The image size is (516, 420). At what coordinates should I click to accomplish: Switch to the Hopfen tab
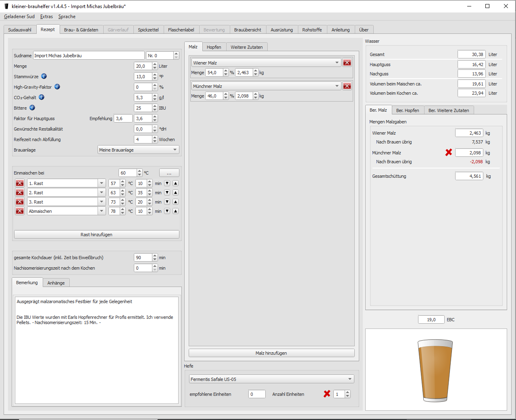(x=214, y=47)
